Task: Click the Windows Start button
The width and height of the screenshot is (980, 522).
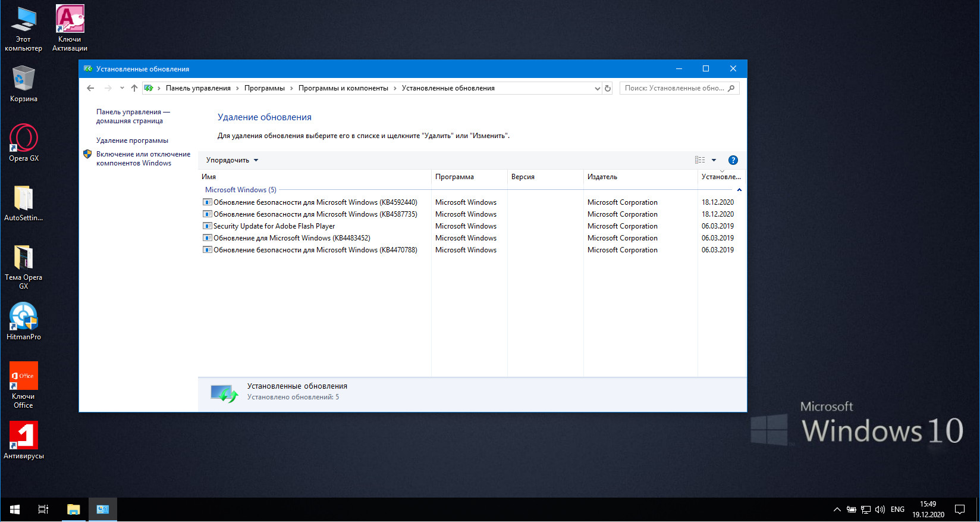Action: [15, 510]
